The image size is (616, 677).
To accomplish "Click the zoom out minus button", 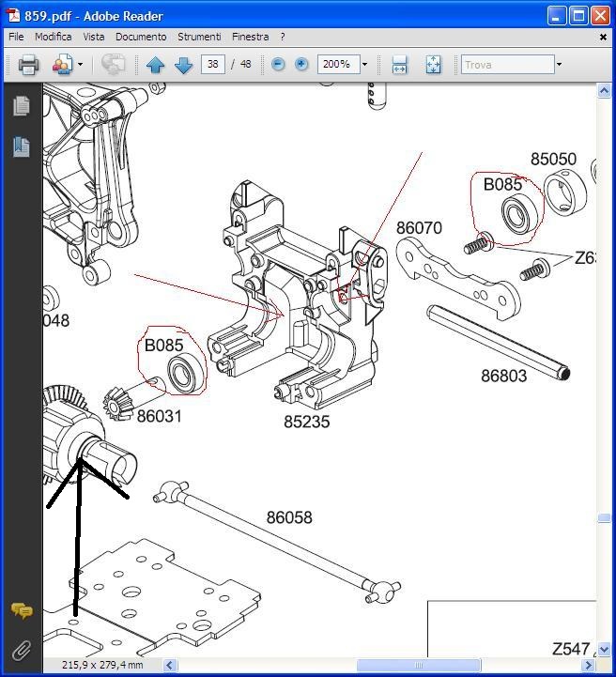I will pyautogui.click(x=278, y=65).
